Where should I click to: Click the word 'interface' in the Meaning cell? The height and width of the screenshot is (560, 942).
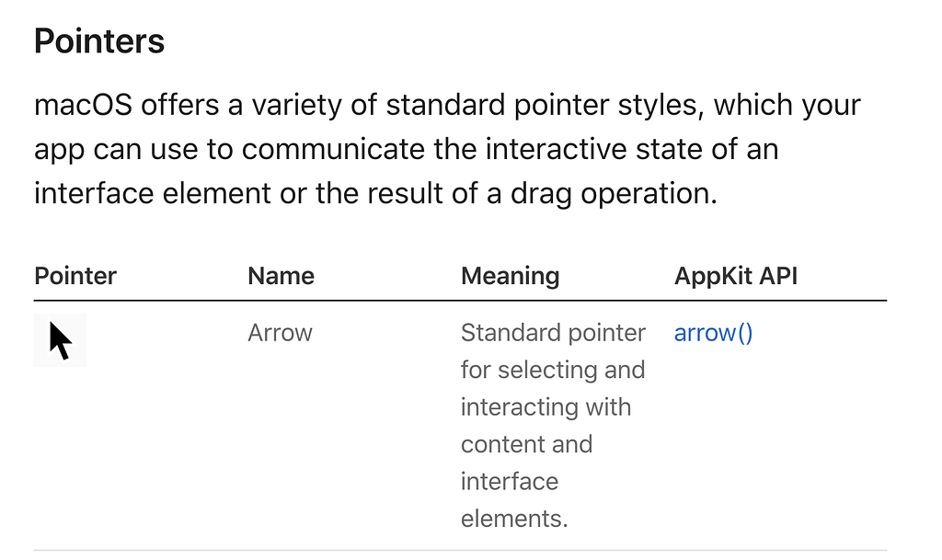[x=510, y=481]
